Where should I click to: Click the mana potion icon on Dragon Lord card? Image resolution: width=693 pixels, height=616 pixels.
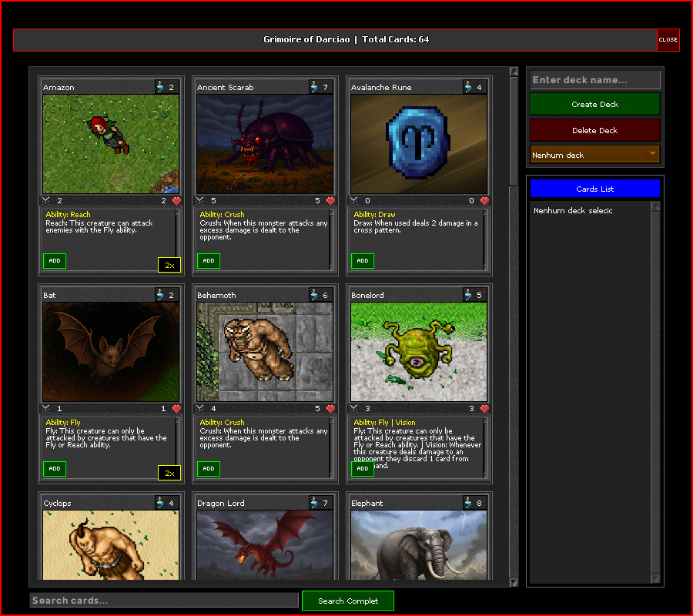[x=314, y=503]
